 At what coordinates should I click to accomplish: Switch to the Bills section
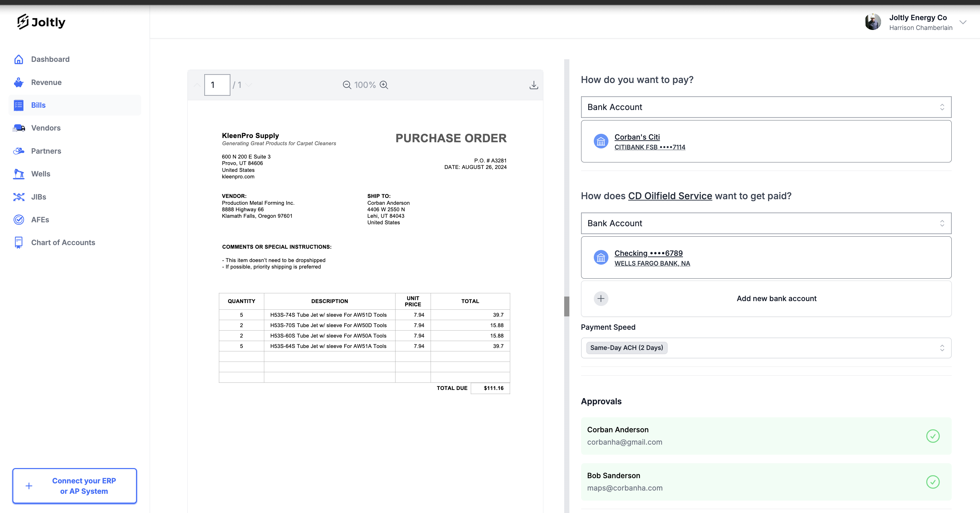pos(38,105)
